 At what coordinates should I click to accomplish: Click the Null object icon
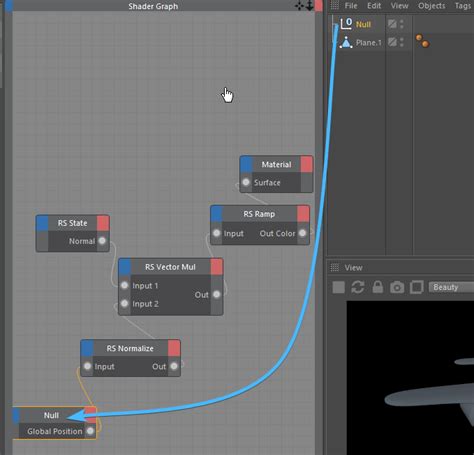pyautogui.click(x=346, y=24)
